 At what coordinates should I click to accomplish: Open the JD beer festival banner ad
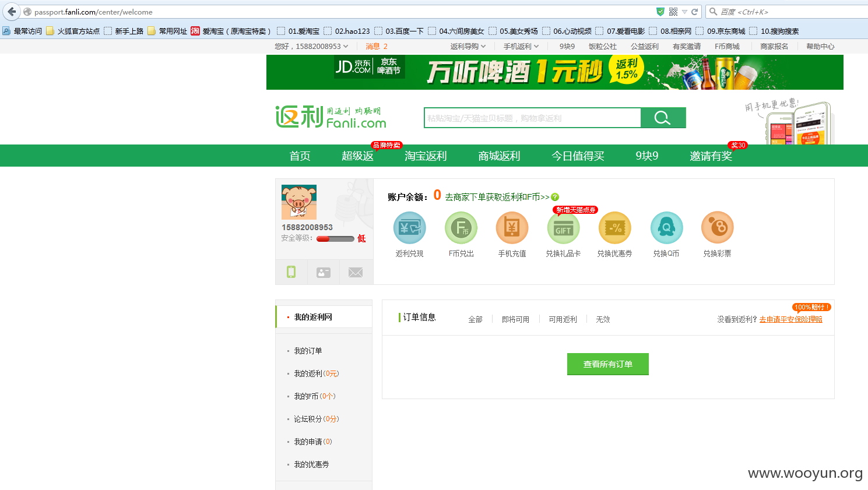pyautogui.click(x=554, y=72)
